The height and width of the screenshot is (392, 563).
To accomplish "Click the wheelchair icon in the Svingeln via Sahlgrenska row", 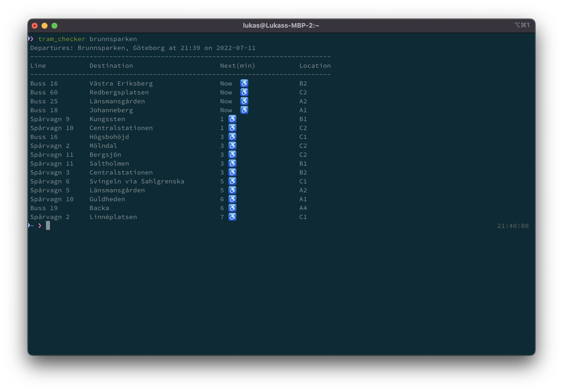I will pyautogui.click(x=232, y=181).
